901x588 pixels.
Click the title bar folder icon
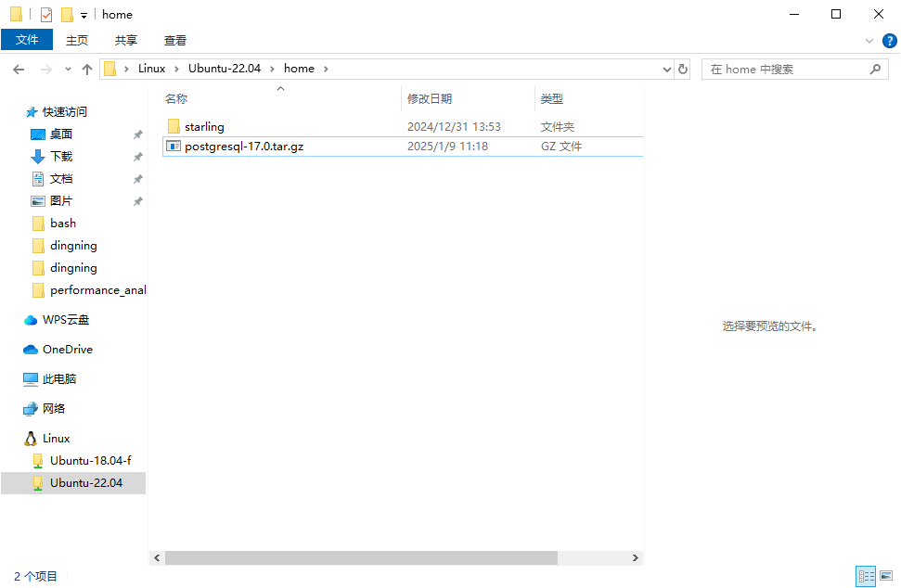coord(16,14)
